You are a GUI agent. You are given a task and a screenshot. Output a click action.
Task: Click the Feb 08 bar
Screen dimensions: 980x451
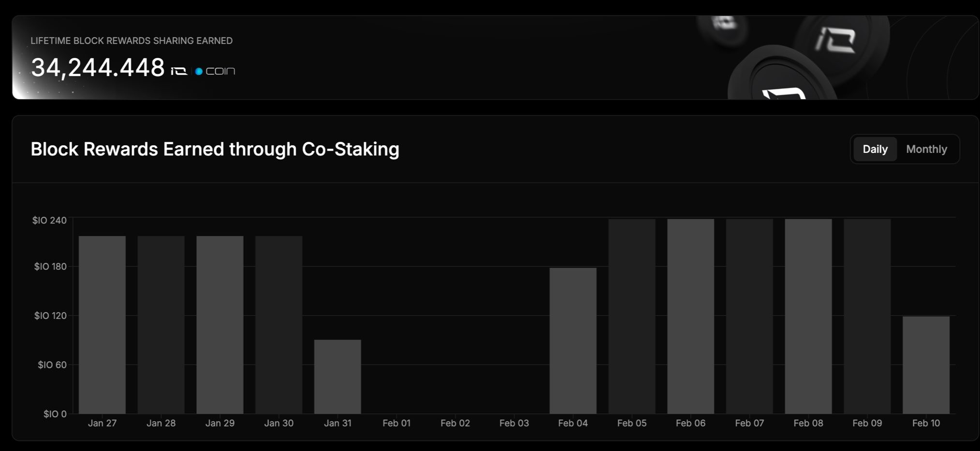pyautogui.click(x=808, y=316)
